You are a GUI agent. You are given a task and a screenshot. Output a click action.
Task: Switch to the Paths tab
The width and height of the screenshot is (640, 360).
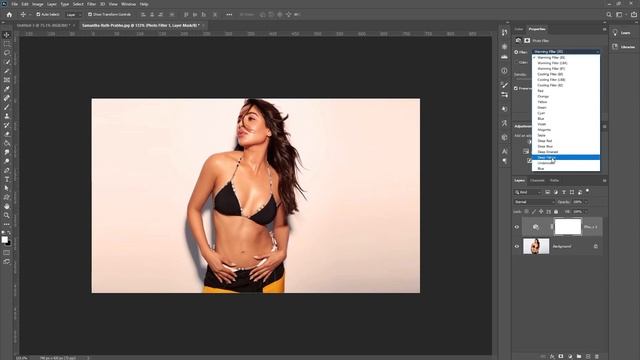[554, 180]
